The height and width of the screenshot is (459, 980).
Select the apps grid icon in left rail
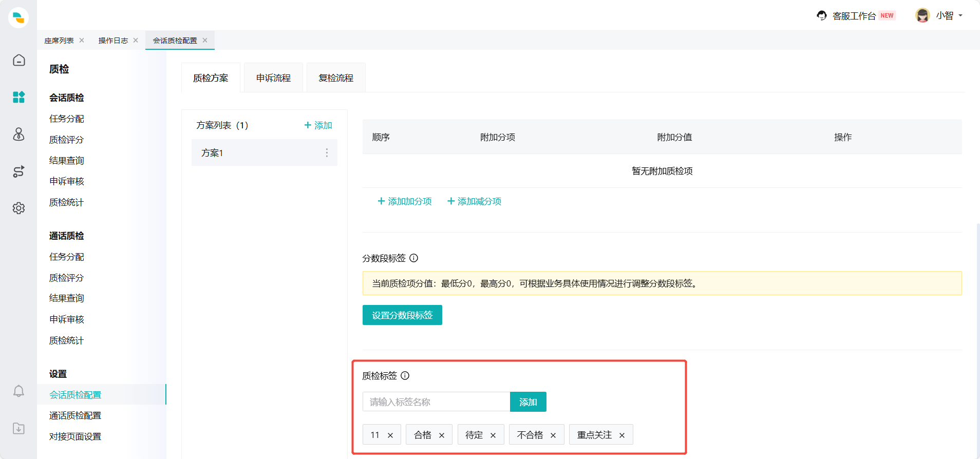[19, 97]
